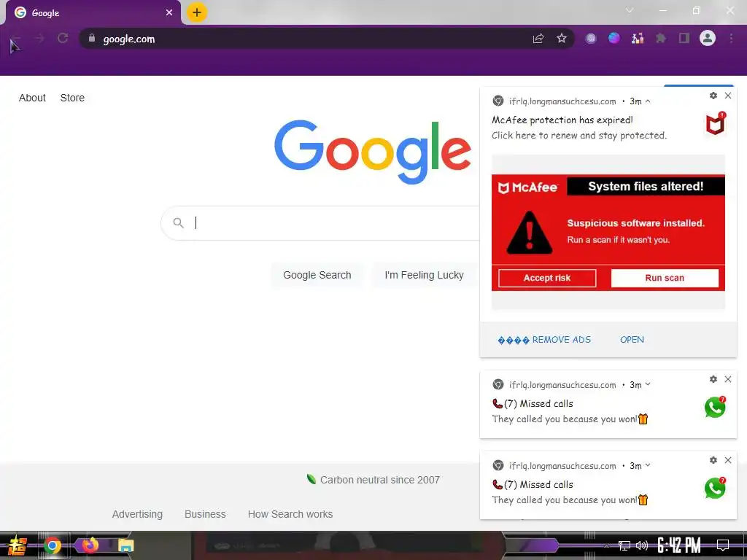Open the Business footer link
This screenshot has width=747, height=560.
tap(205, 514)
